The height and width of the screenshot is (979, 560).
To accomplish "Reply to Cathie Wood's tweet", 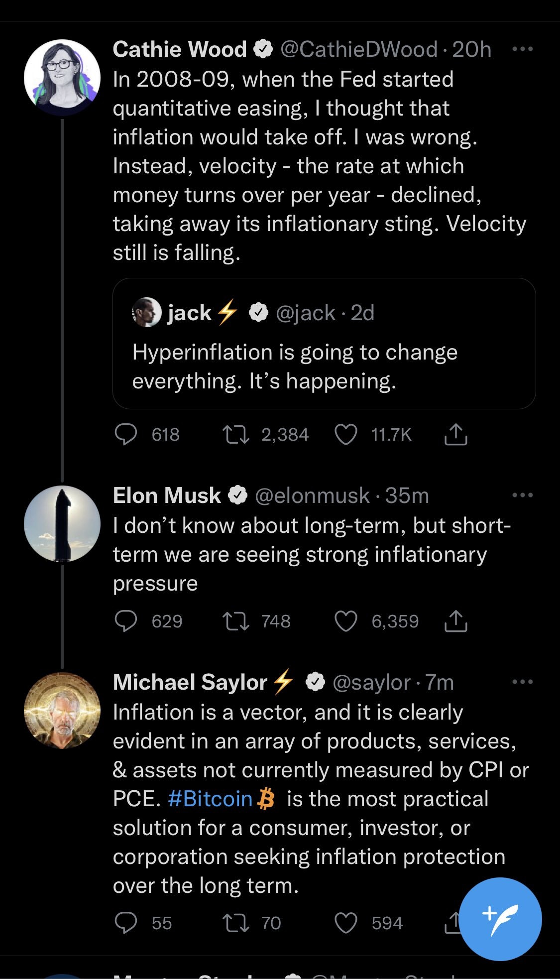I will [126, 434].
